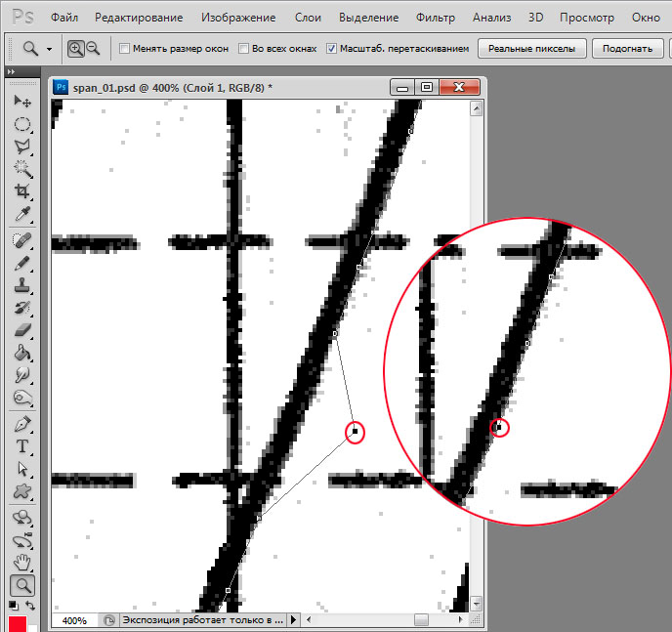Pick the Hand tool
The image size is (672, 632).
click(21, 563)
